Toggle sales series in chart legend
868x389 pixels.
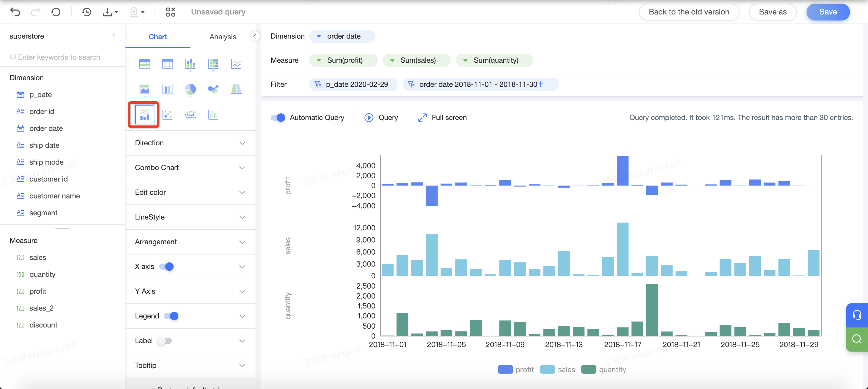[x=557, y=369]
